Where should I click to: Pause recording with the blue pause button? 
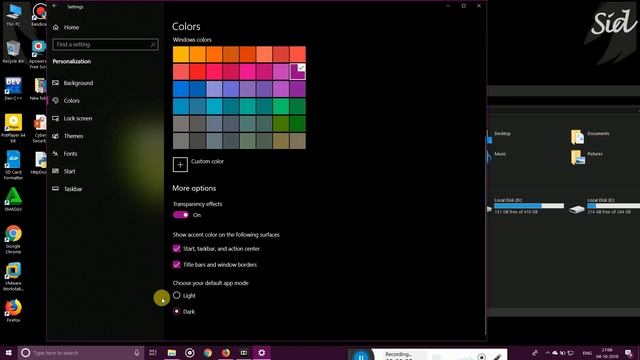[361, 356]
